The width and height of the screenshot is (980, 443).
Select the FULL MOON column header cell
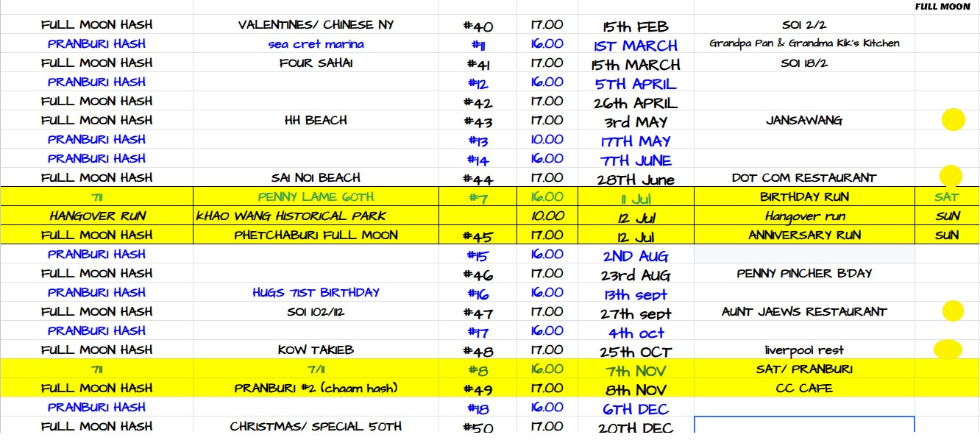pos(946,7)
